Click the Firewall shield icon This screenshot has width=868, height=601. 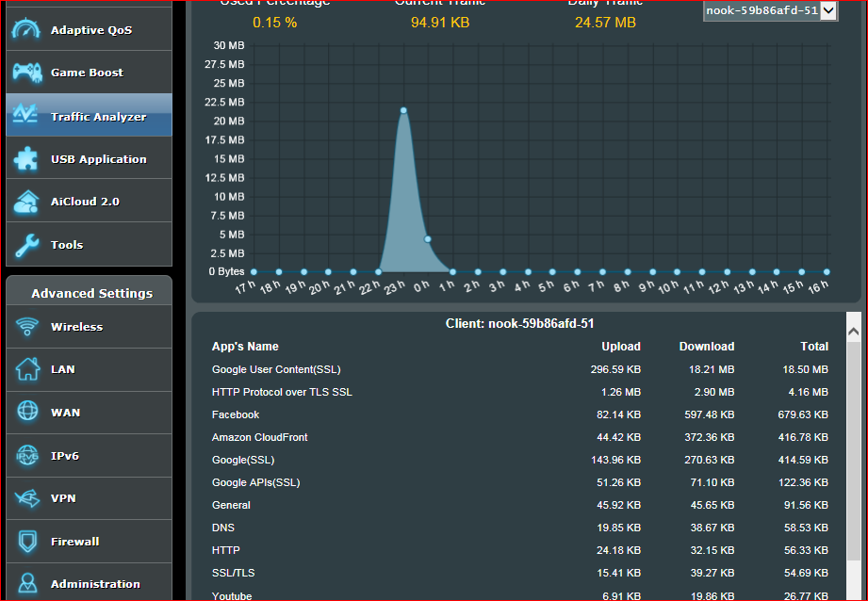[26, 542]
